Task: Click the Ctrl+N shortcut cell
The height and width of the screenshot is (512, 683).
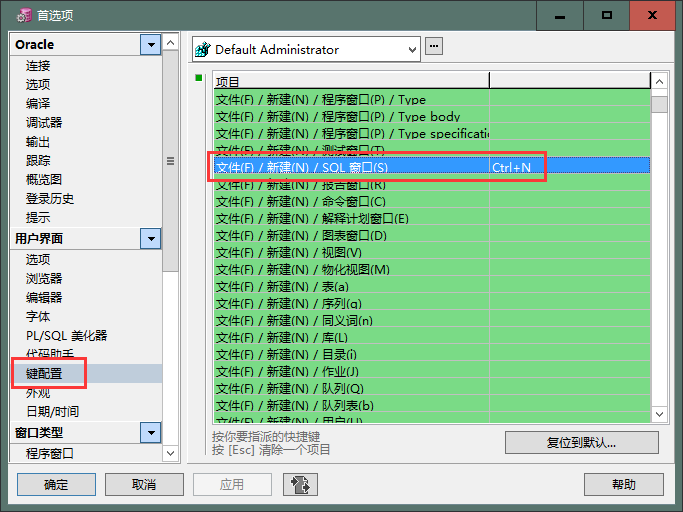Action: pyautogui.click(x=570, y=167)
